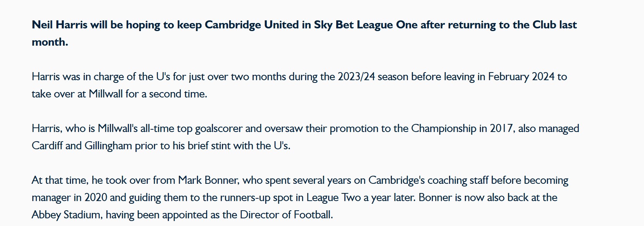Screen dimensions: 644x226
Task: Click the word "Championship" in the third paragraph
Action: (x=444, y=129)
